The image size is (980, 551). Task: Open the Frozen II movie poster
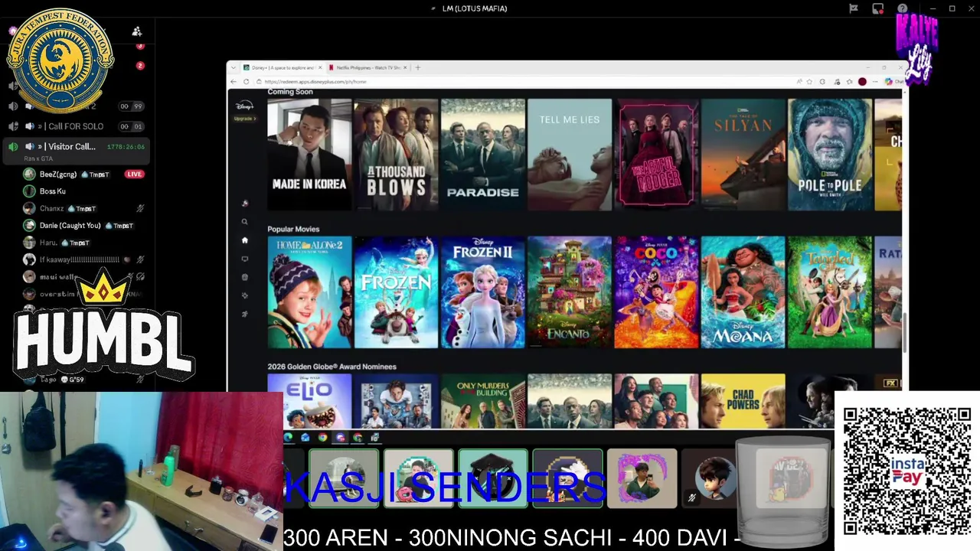pos(482,292)
